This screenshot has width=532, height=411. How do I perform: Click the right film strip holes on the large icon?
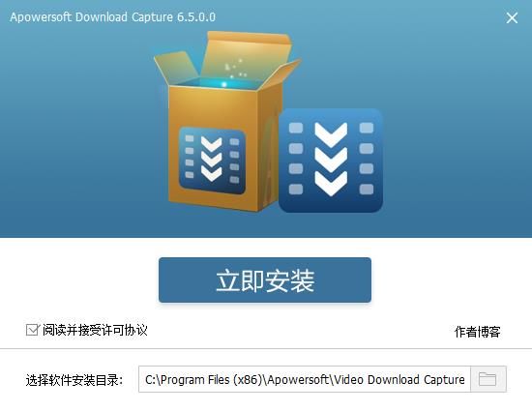[x=367, y=159]
